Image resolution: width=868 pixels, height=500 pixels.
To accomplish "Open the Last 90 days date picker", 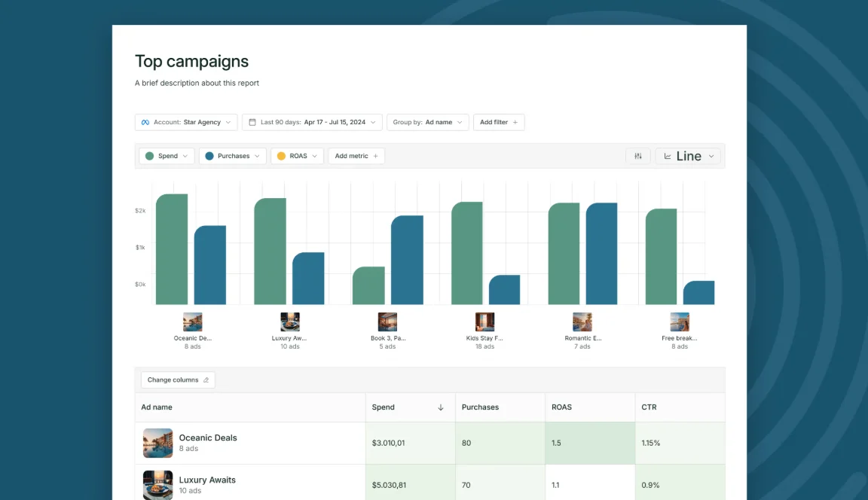I will click(x=312, y=122).
